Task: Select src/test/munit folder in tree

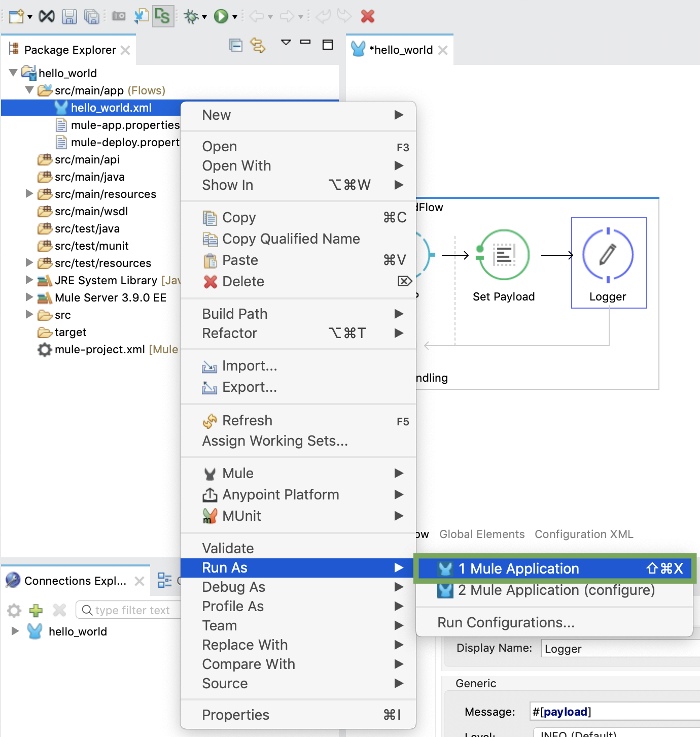Action: click(x=83, y=246)
